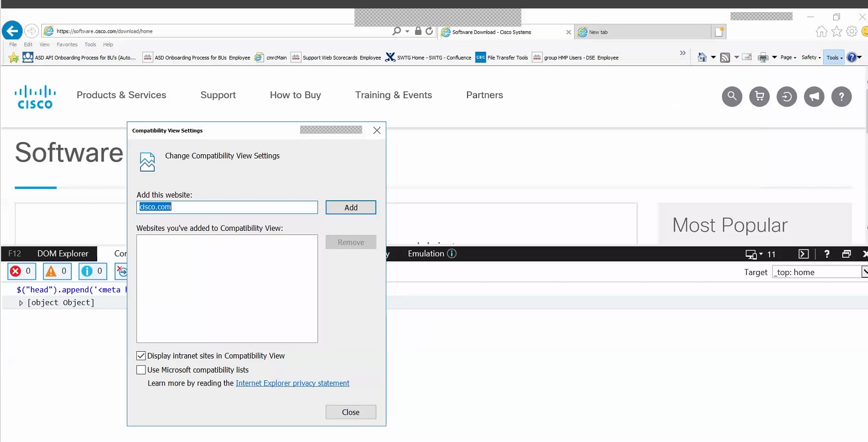Viewport: 868px width, 442px height.
Task: Click the Read mail icon in command bar
Action: pos(747,57)
